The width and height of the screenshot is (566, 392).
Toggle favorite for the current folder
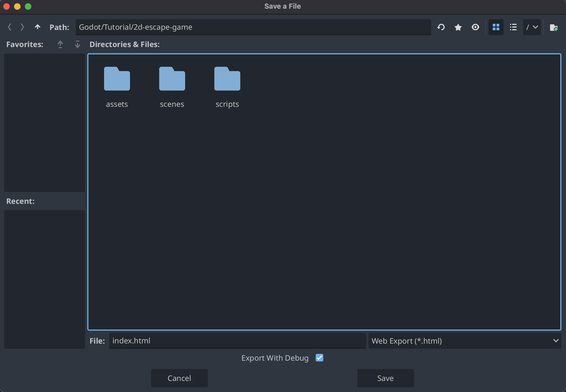[x=458, y=27]
